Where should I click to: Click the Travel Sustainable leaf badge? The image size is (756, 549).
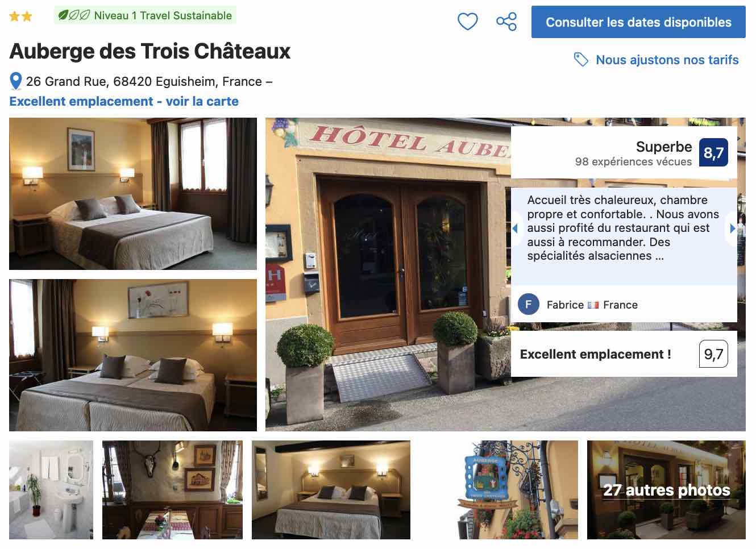tap(145, 15)
